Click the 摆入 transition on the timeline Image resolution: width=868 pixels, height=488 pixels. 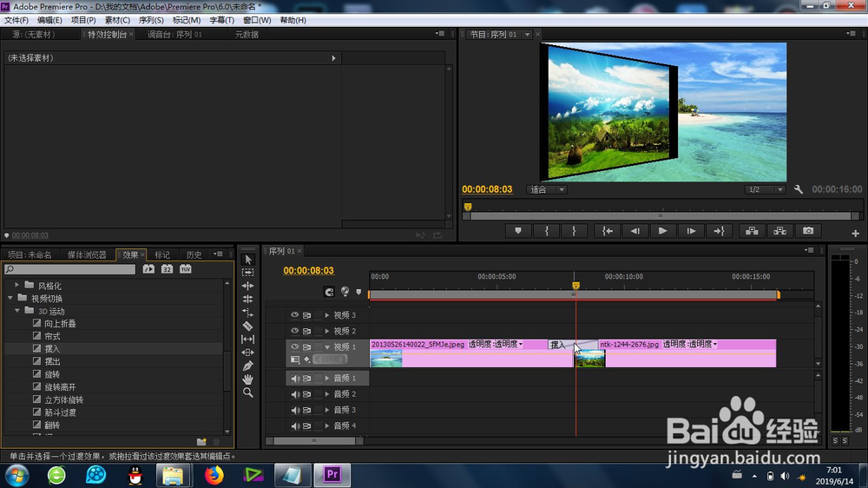pos(573,345)
